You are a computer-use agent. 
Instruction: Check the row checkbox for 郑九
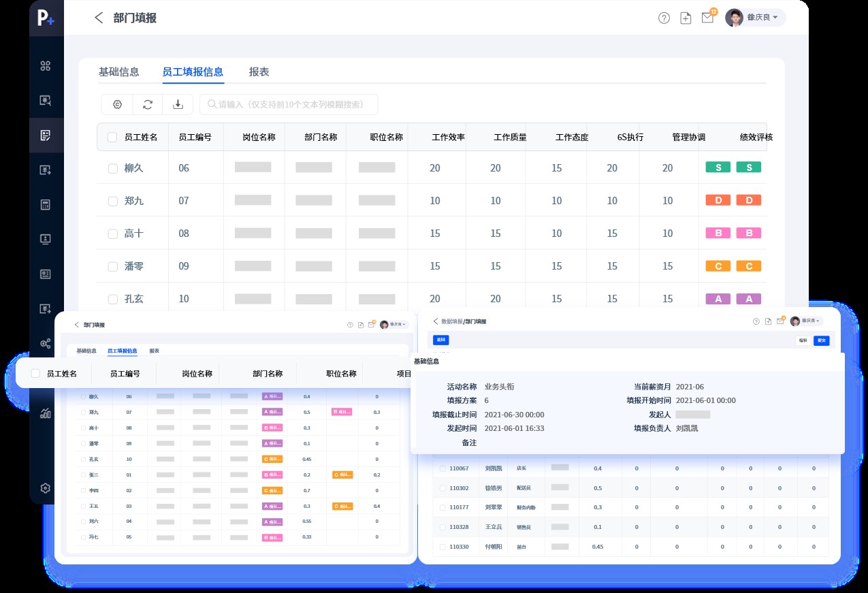[x=112, y=200]
